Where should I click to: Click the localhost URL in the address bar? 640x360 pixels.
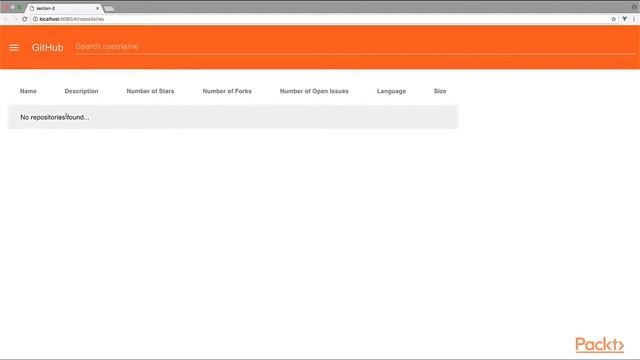[71, 19]
